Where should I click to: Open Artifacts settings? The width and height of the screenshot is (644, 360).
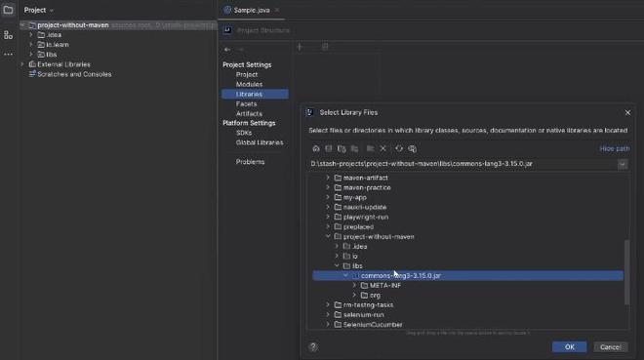(249, 114)
